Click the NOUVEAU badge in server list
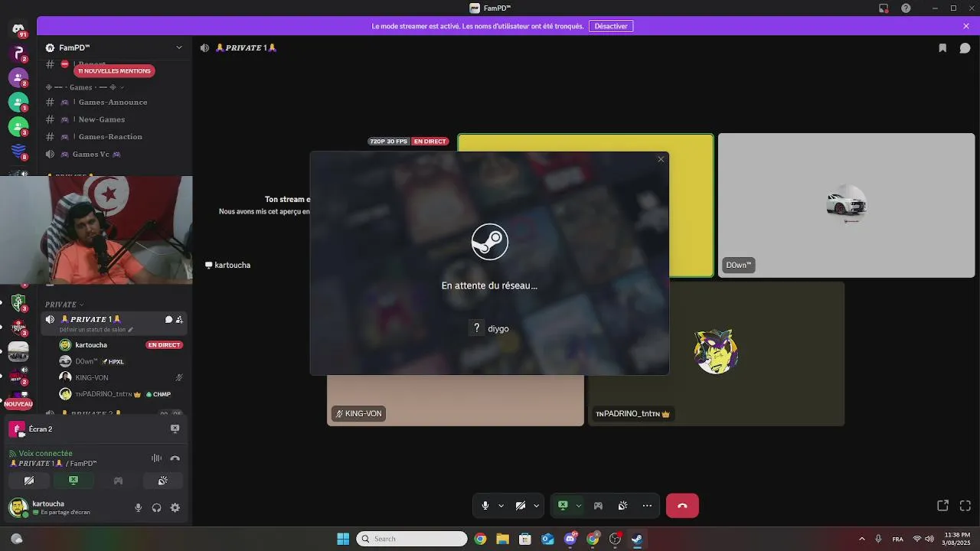980x551 pixels. [18, 404]
